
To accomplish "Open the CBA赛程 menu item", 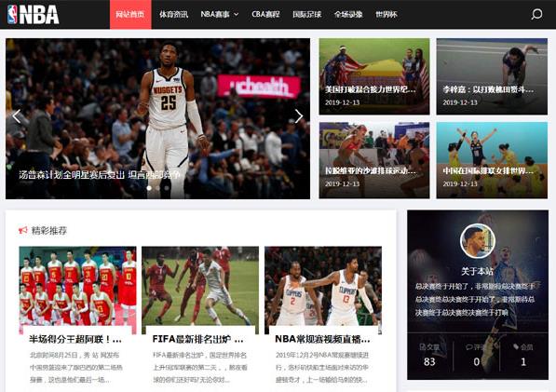I will tap(265, 15).
